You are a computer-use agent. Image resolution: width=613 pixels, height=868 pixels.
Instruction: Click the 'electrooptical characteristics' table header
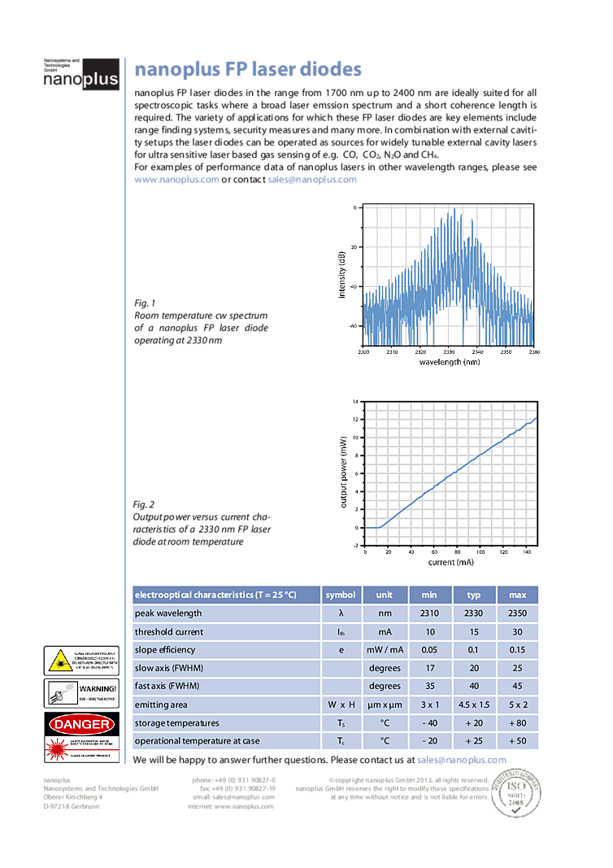(x=215, y=595)
